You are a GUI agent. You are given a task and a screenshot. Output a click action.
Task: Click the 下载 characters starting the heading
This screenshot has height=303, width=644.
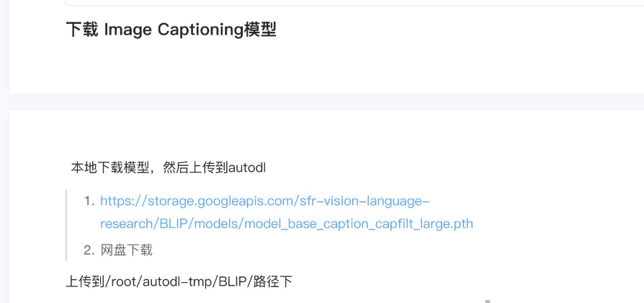click(x=82, y=30)
